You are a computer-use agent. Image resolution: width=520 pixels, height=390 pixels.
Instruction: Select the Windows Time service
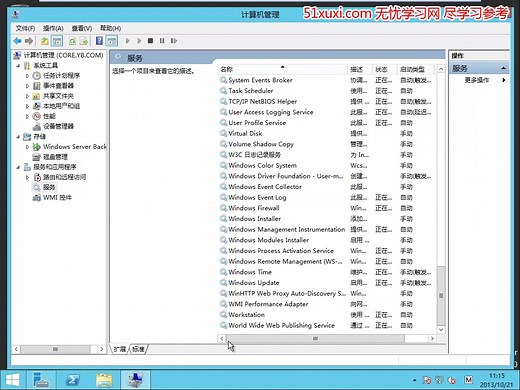click(250, 272)
